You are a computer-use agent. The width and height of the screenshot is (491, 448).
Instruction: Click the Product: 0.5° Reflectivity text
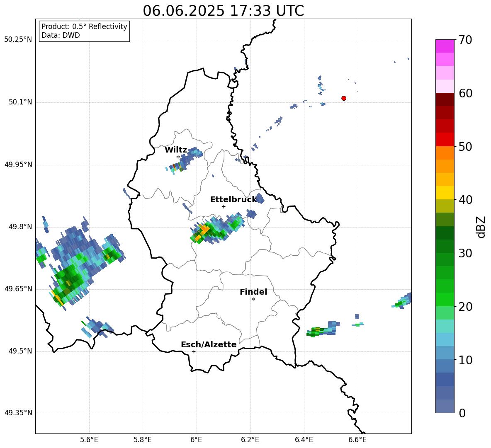point(84,27)
